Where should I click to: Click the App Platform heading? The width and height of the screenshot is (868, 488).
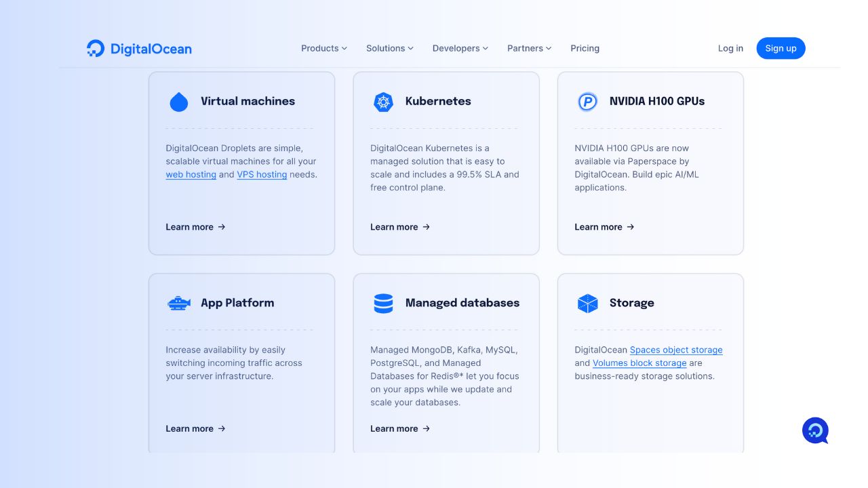(x=237, y=303)
